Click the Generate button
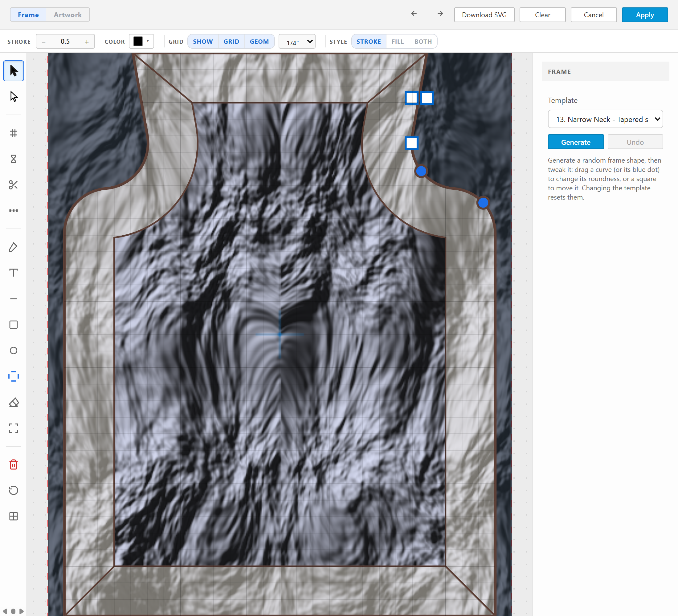This screenshot has width=678, height=616. (576, 142)
